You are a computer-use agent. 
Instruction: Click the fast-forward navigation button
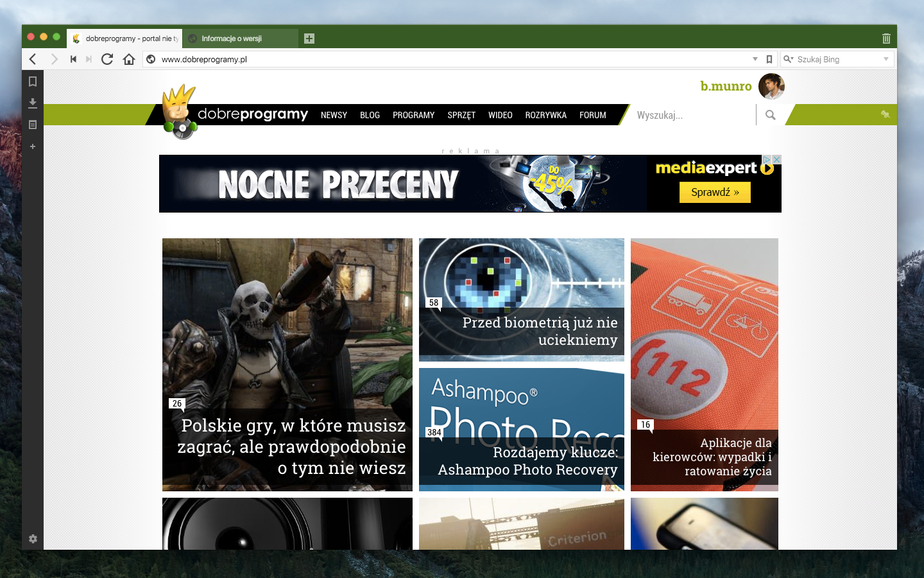coord(89,59)
